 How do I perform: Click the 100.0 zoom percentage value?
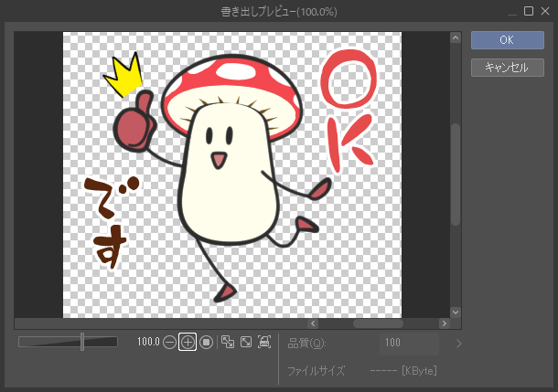(148, 342)
